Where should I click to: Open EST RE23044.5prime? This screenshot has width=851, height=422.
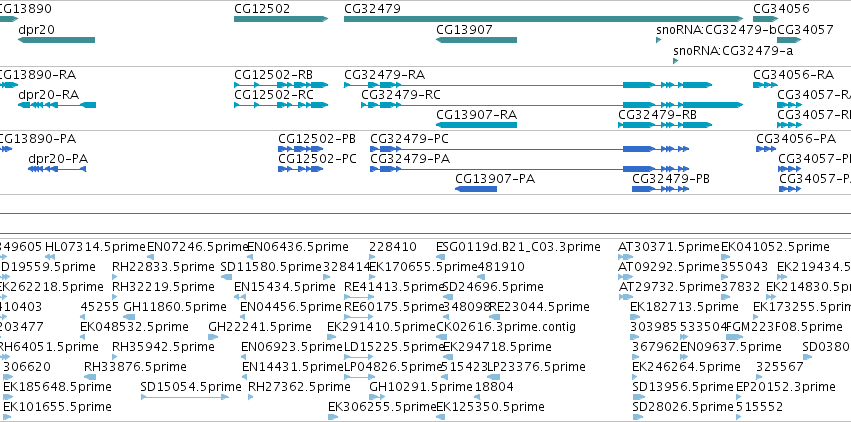coord(539,306)
